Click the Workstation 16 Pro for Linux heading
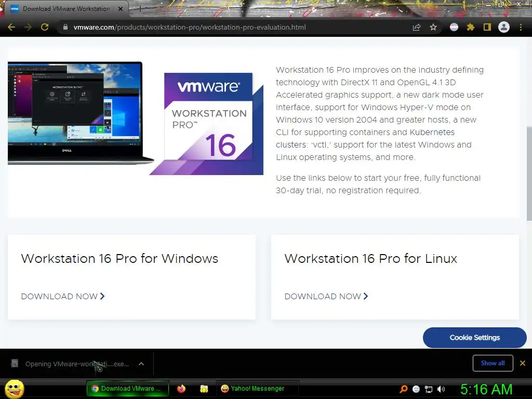Screen dimensions: 532x399 [371, 259]
